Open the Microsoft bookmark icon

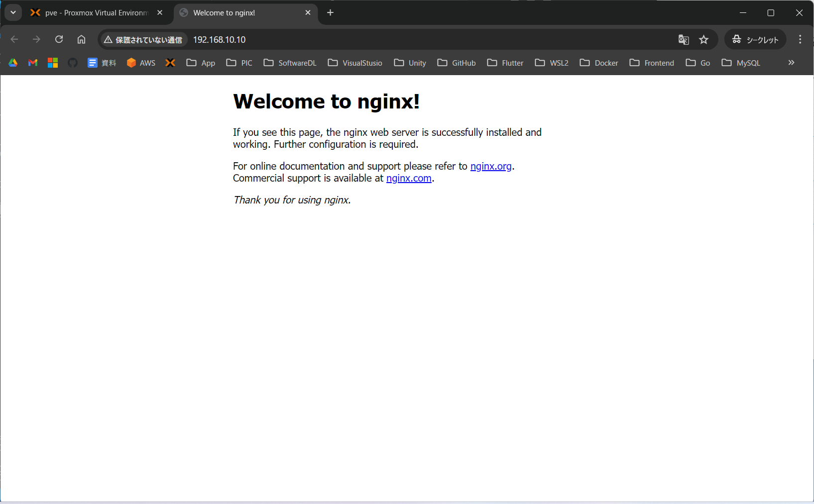[53, 63]
